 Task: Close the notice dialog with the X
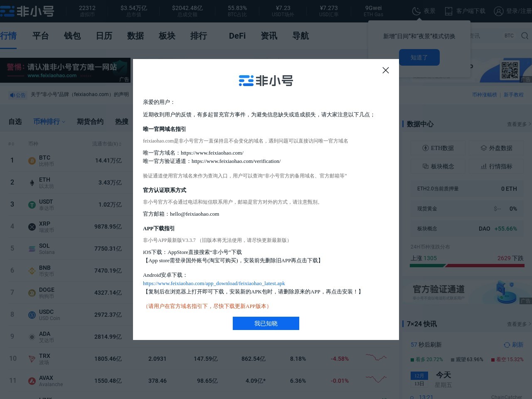(386, 70)
